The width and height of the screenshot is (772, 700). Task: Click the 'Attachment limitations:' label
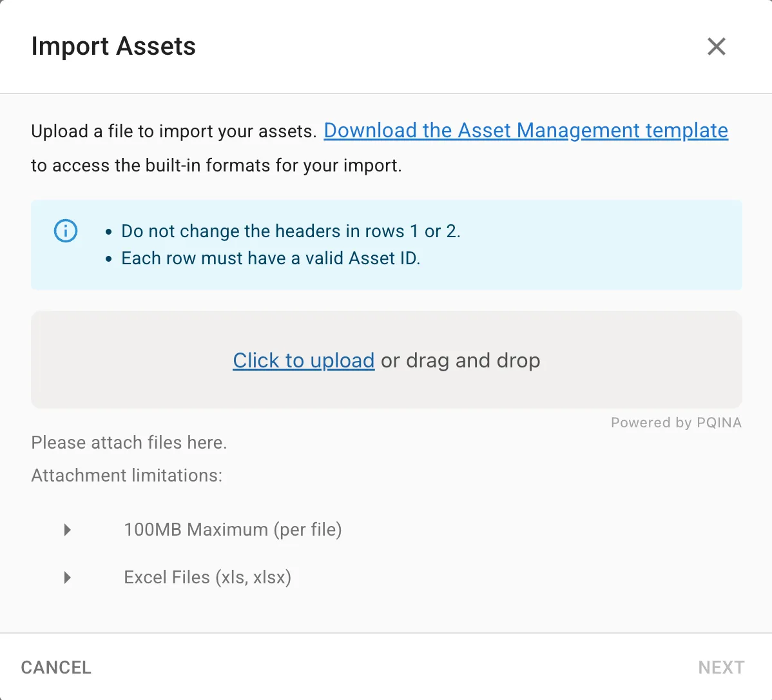(126, 476)
